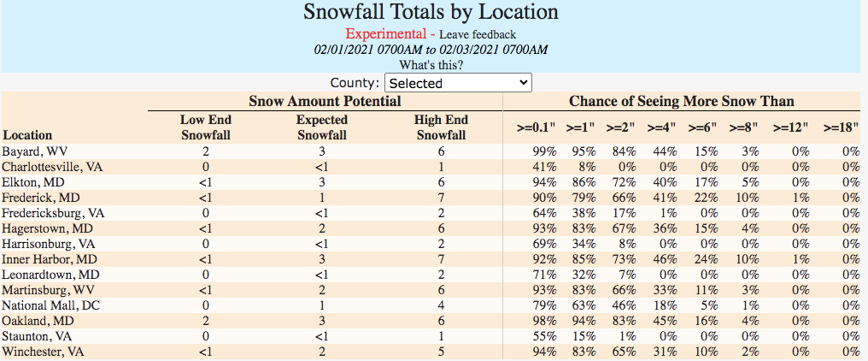The width and height of the screenshot is (868, 361).
Task: Click the Low End Snowfall header
Action: pyautogui.click(x=206, y=127)
